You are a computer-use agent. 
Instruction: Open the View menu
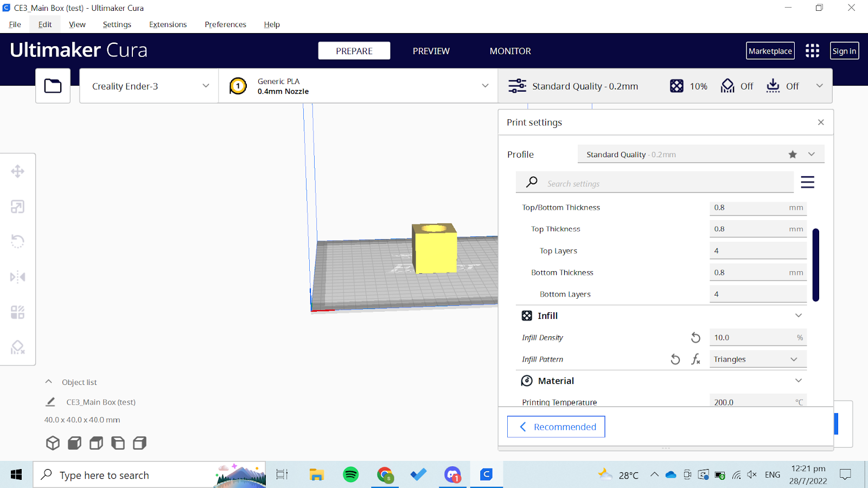click(x=77, y=24)
